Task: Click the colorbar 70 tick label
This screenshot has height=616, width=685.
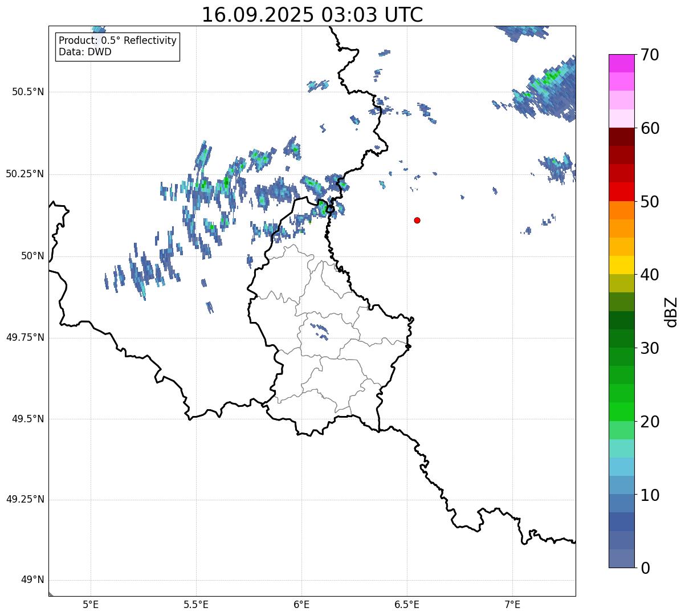Action: click(x=650, y=55)
